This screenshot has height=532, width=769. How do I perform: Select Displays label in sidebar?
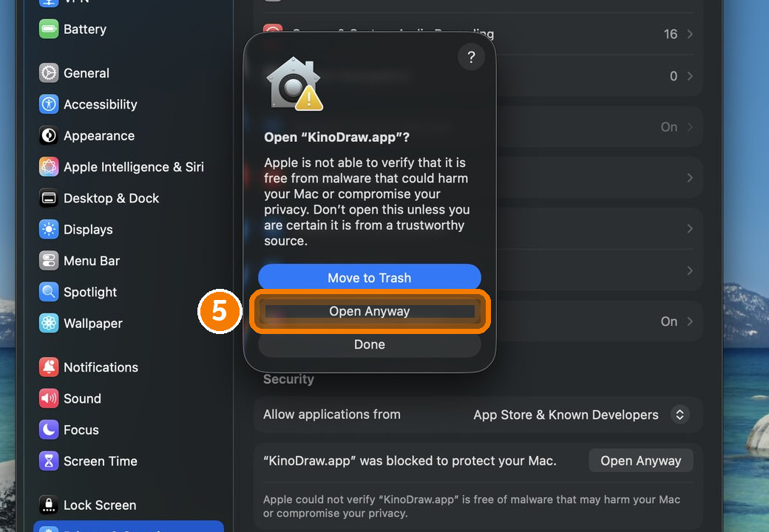(88, 229)
